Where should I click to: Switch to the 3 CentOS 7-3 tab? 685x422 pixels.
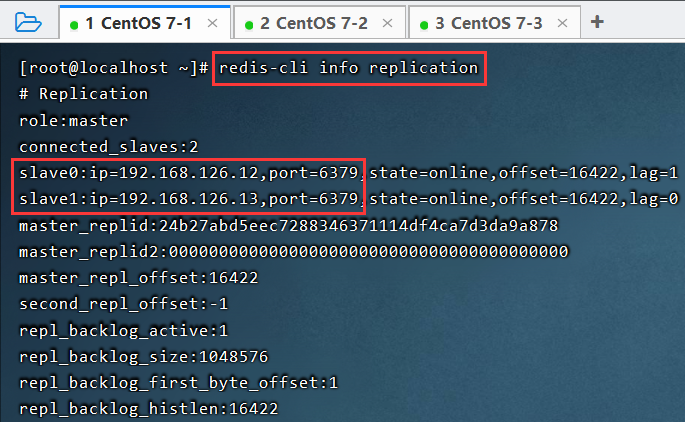[x=494, y=23]
